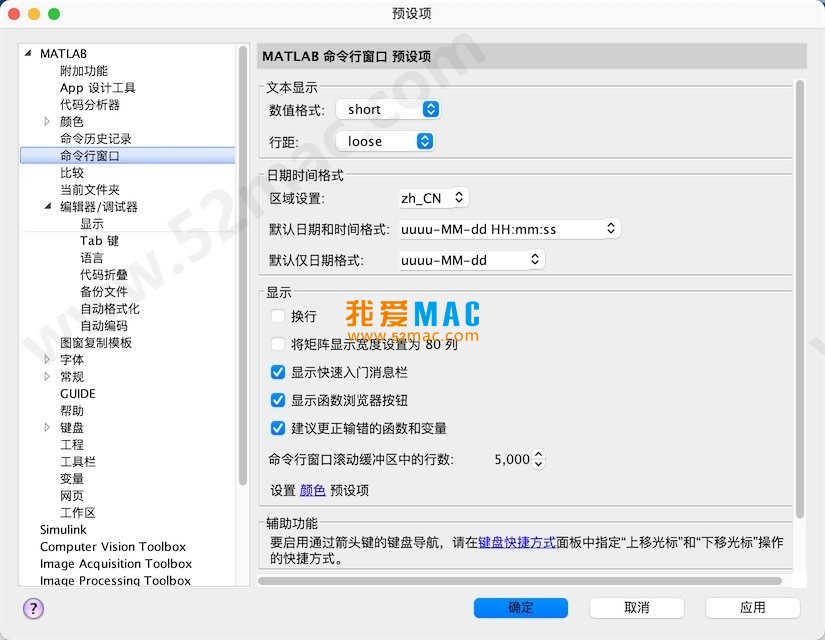The height and width of the screenshot is (640, 825).
Task: Select 附加功能 in the tree
Action: [84, 71]
